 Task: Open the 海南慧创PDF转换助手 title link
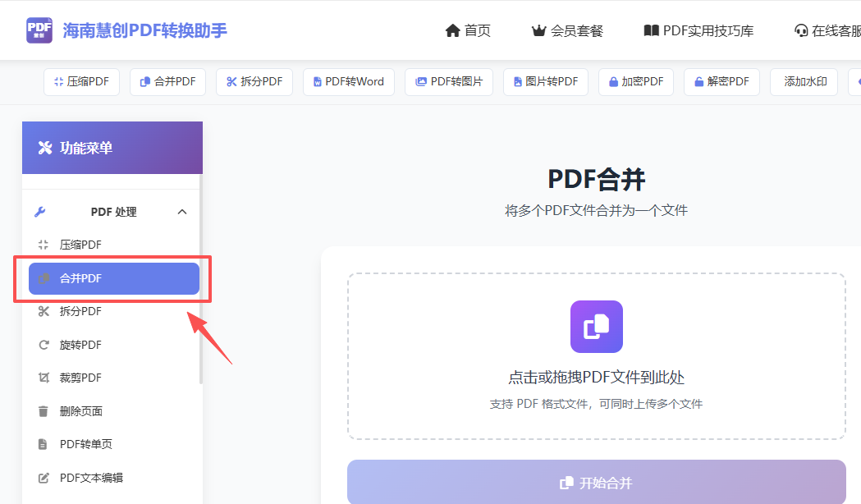click(x=144, y=30)
